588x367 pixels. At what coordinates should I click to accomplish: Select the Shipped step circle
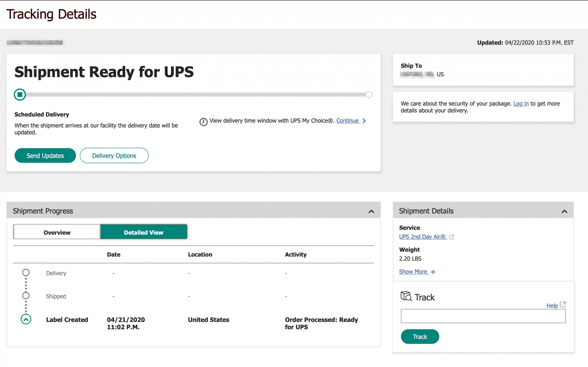point(26,295)
